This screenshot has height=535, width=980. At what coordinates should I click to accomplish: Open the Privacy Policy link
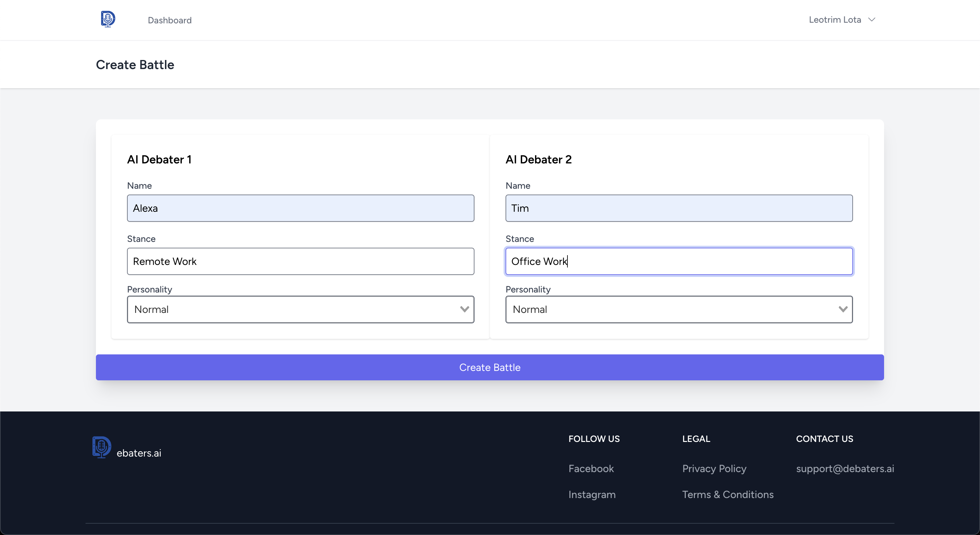714,469
